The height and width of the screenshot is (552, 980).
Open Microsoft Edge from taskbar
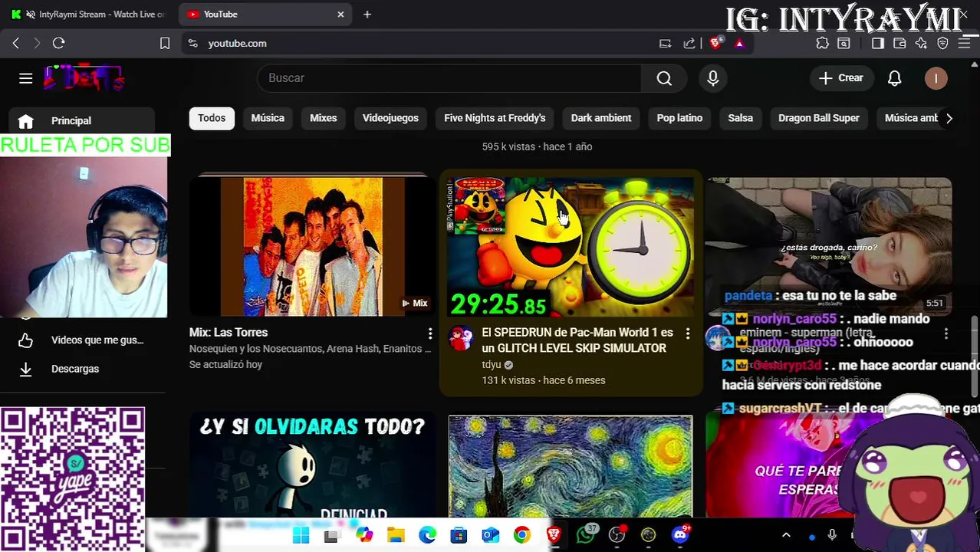click(x=427, y=535)
